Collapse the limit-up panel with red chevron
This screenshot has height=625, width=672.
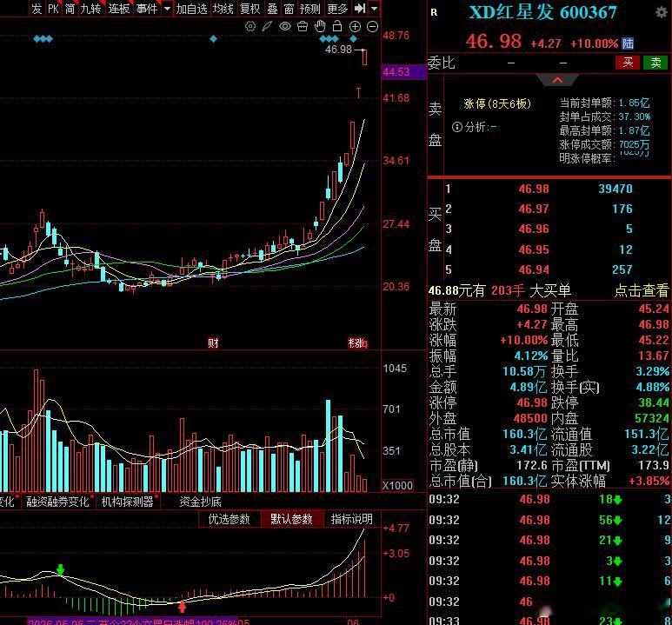coord(557,80)
